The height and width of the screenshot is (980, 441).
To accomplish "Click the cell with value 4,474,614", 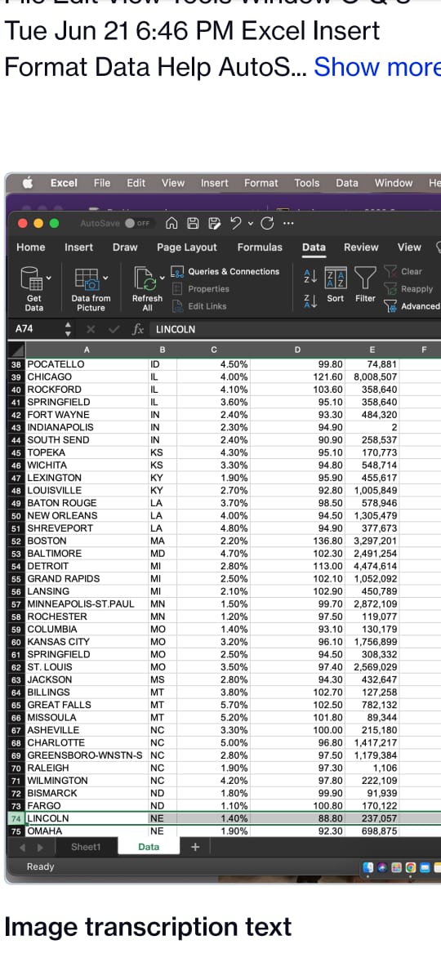I will coord(372,566).
